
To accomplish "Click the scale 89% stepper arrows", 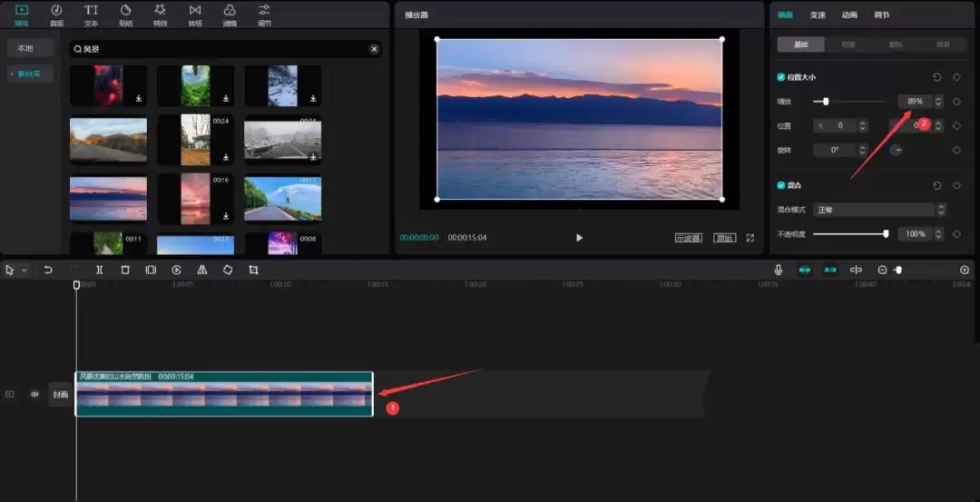I will [938, 102].
